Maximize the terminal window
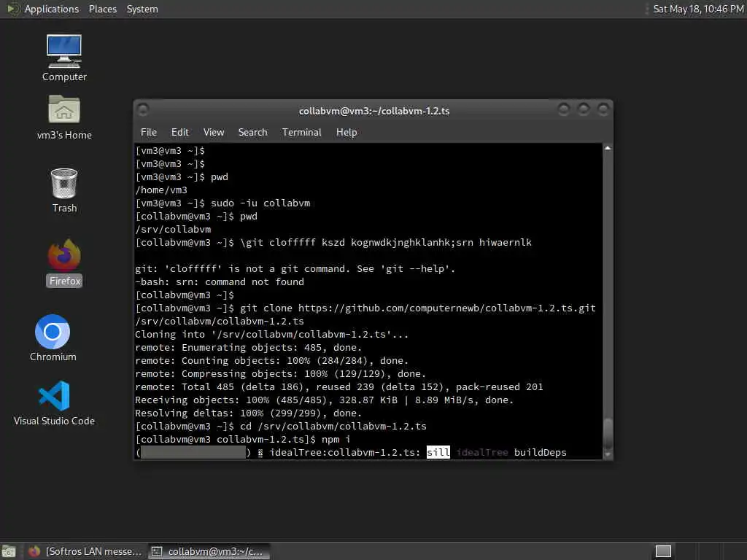This screenshot has width=747, height=560. (583, 110)
